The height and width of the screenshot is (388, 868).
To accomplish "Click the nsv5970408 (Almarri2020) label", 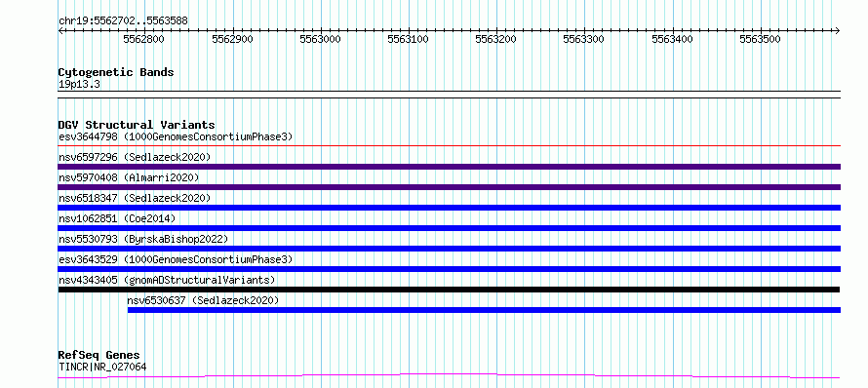I will click(x=129, y=177).
